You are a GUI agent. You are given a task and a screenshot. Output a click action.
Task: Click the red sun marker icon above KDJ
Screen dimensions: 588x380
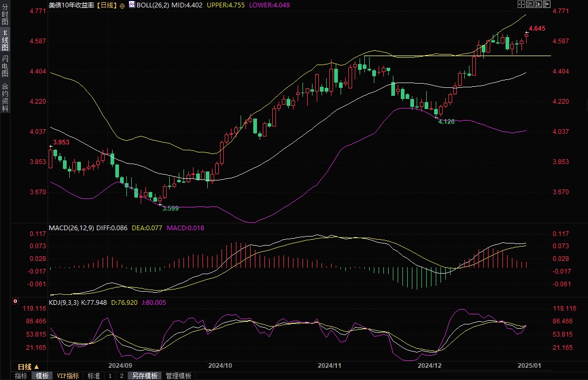(x=15, y=302)
